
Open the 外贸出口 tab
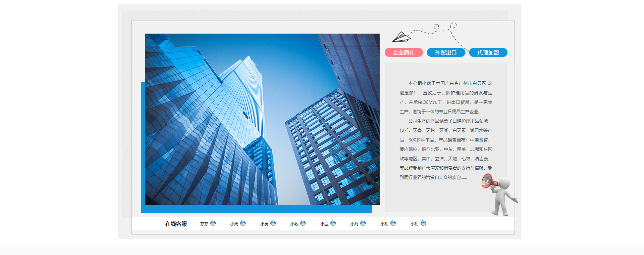tap(446, 53)
